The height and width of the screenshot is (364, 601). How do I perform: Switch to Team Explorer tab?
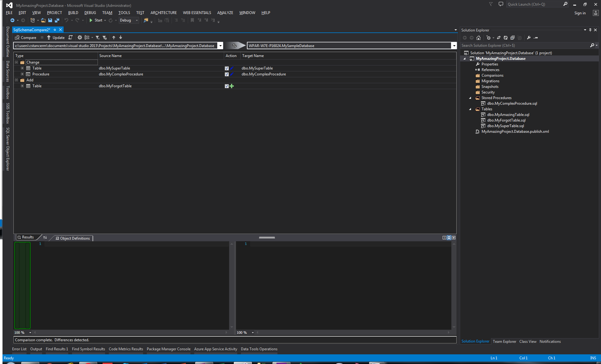[504, 342]
